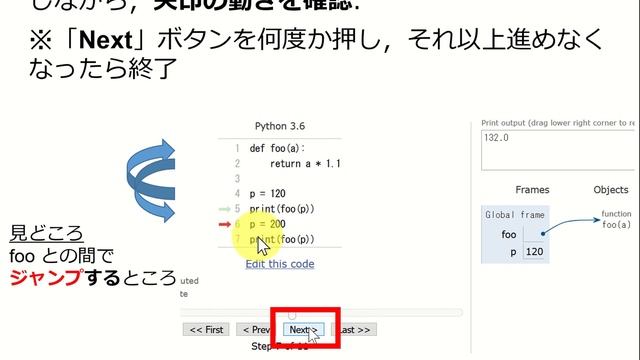
Task: Click the Next > button
Action: click(x=304, y=329)
